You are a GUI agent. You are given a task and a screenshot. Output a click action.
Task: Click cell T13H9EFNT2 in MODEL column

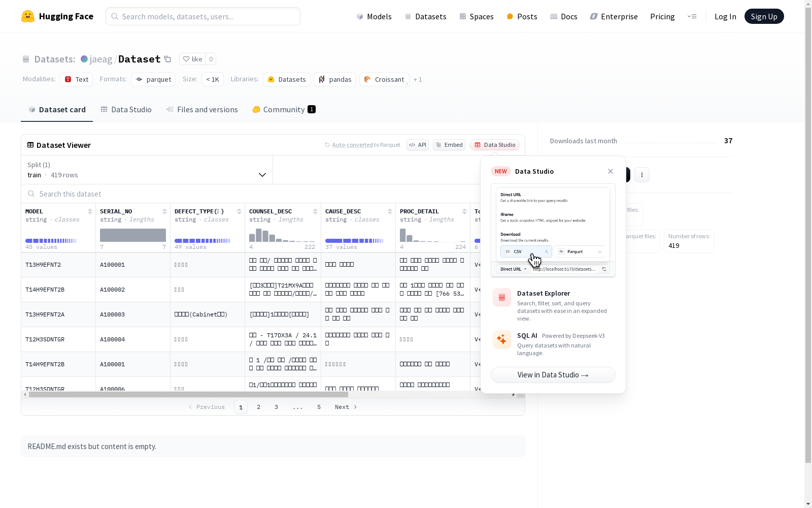click(58, 265)
